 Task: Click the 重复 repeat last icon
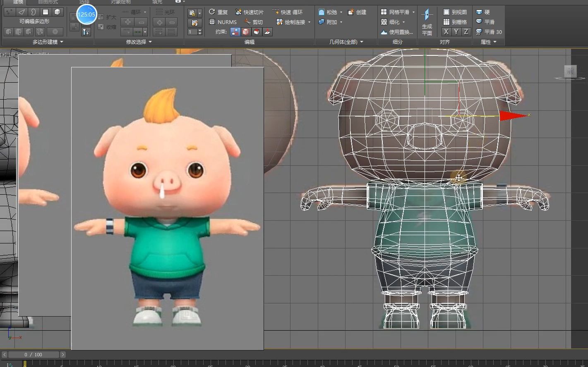(x=212, y=12)
